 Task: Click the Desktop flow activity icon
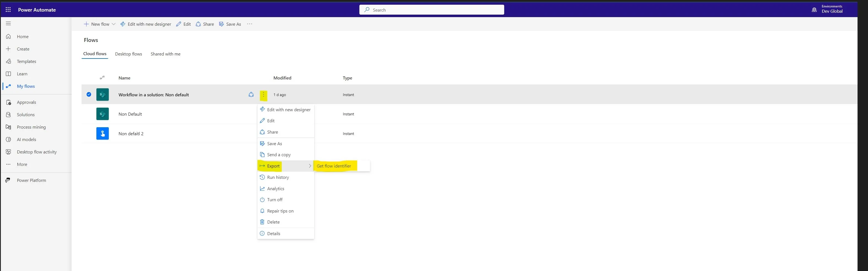pyautogui.click(x=8, y=152)
